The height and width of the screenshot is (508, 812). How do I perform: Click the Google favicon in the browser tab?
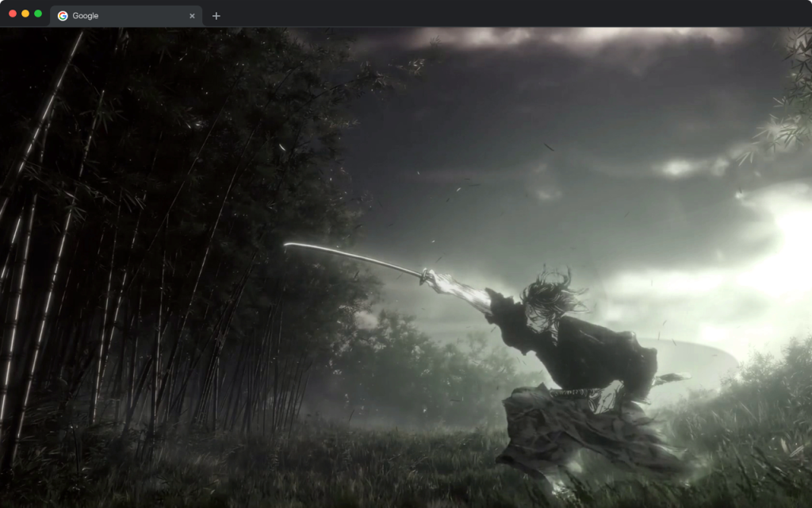coord(63,15)
